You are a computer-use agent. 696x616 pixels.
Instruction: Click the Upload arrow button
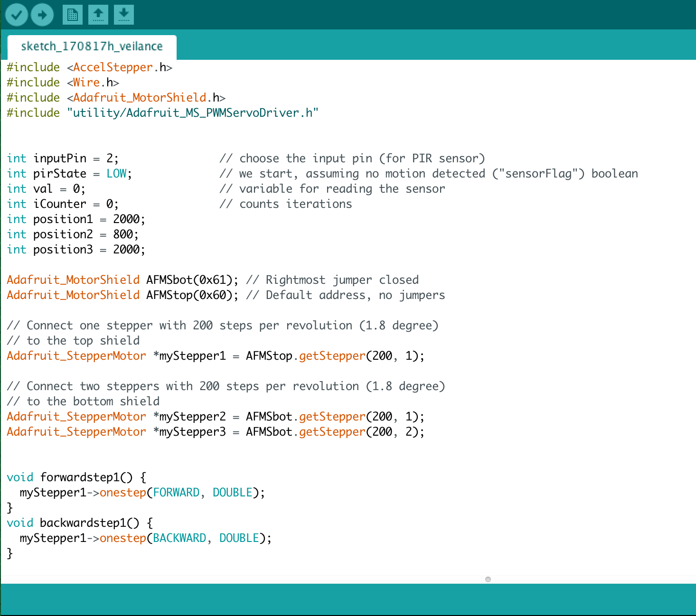point(42,15)
